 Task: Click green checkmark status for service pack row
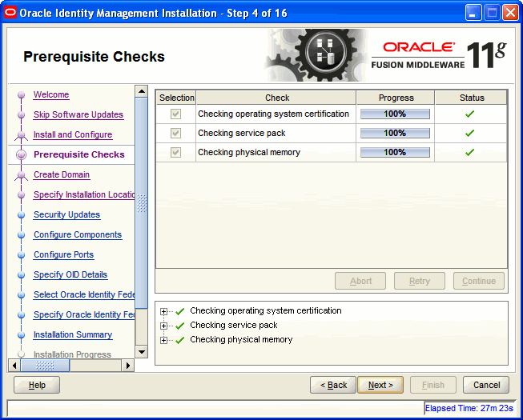point(469,134)
